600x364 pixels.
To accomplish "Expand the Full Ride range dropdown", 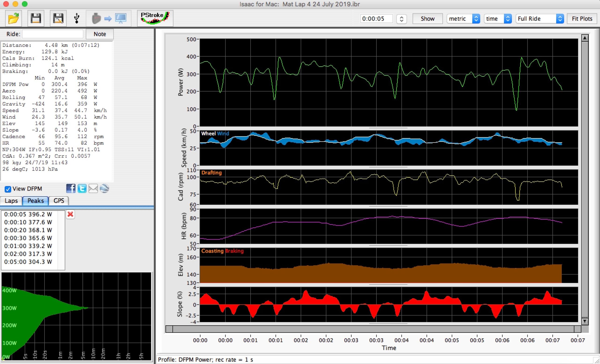I will [540, 19].
